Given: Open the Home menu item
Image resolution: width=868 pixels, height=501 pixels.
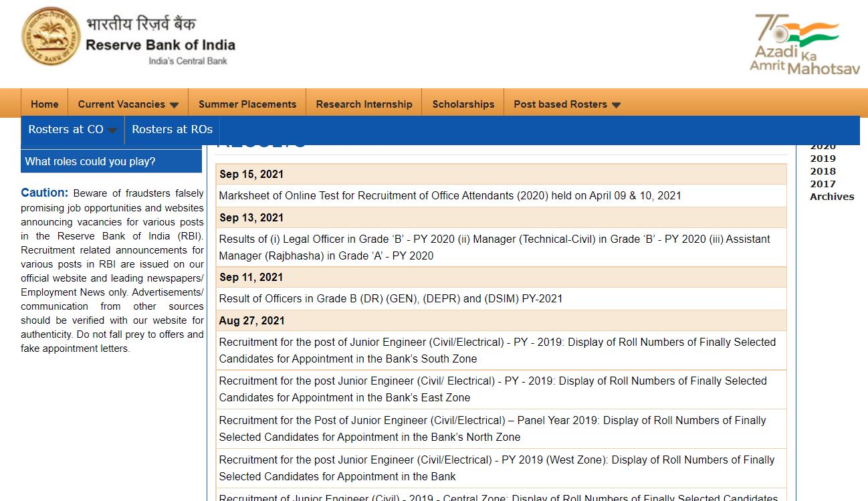Looking at the screenshot, I should [45, 104].
